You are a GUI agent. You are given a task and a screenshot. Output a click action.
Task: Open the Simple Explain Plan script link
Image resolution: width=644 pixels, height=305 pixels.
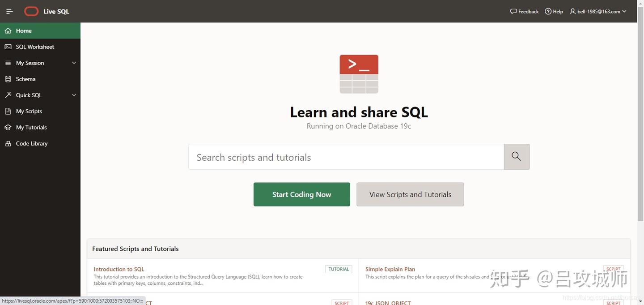(x=390, y=269)
